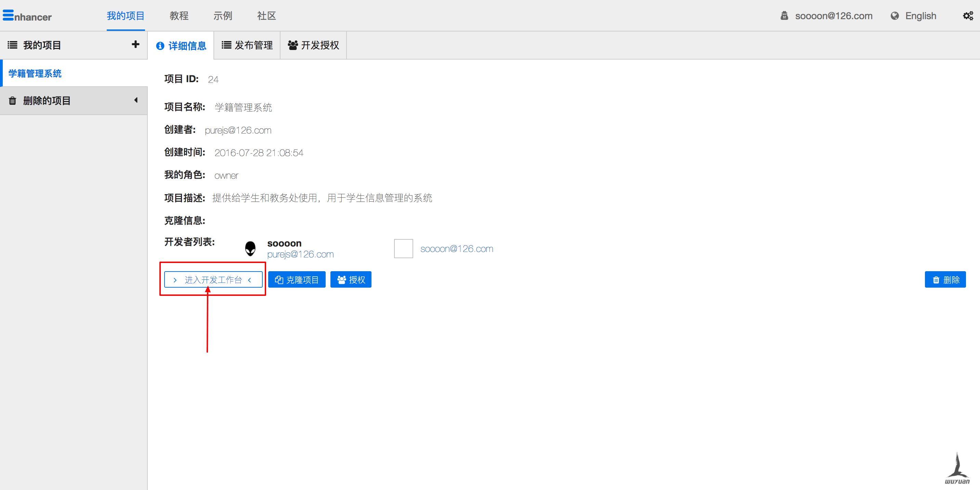Viewport: 980px width, 490px height.
Task: Add a new project with plus icon
Action: click(135, 45)
